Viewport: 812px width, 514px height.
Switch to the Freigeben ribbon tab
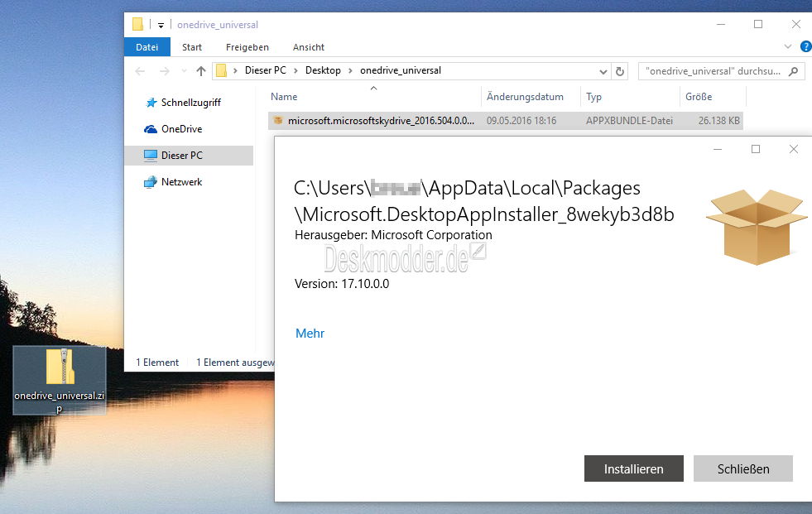[247, 47]
